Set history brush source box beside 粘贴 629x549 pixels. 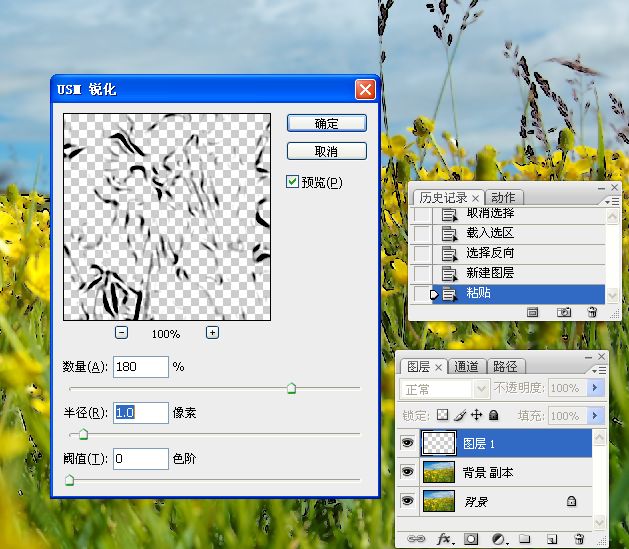(x=421, y=294)
